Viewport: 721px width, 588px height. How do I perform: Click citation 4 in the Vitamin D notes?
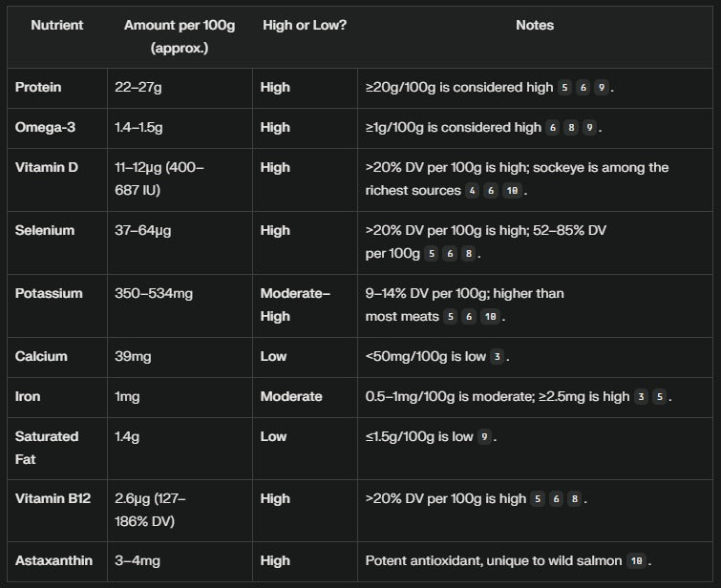coord(472,191)
